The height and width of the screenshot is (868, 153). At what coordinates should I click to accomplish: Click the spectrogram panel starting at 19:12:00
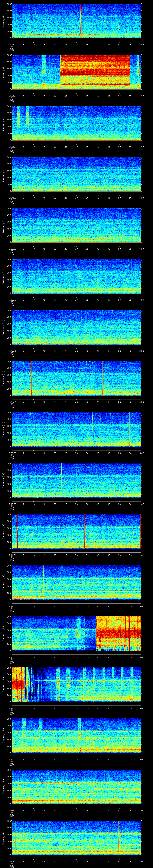tap(77, 582)
